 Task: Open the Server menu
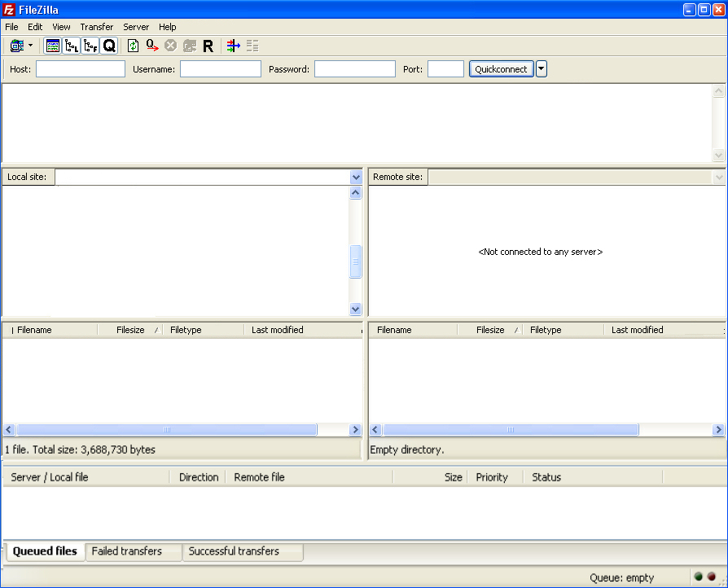tap(136, 27)
